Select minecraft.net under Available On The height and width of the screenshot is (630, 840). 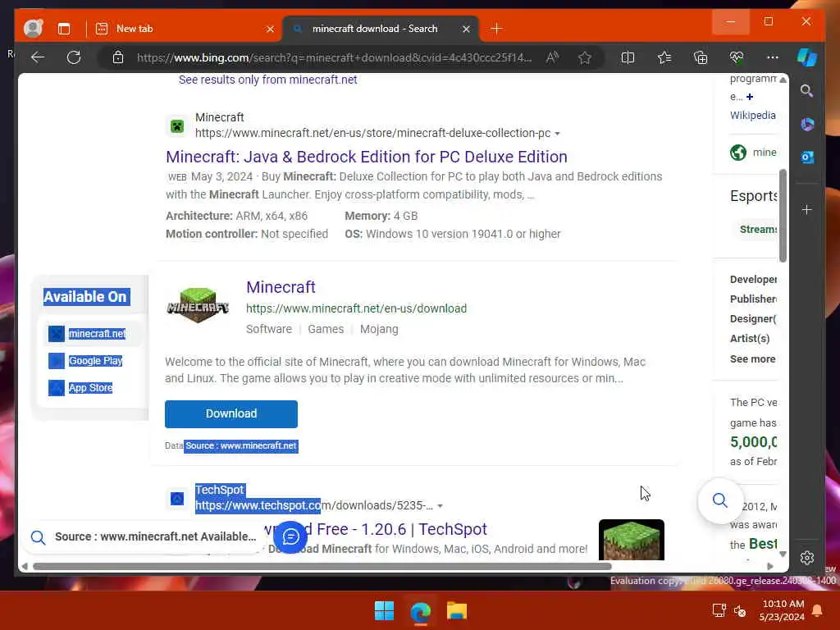coord(97,334)
